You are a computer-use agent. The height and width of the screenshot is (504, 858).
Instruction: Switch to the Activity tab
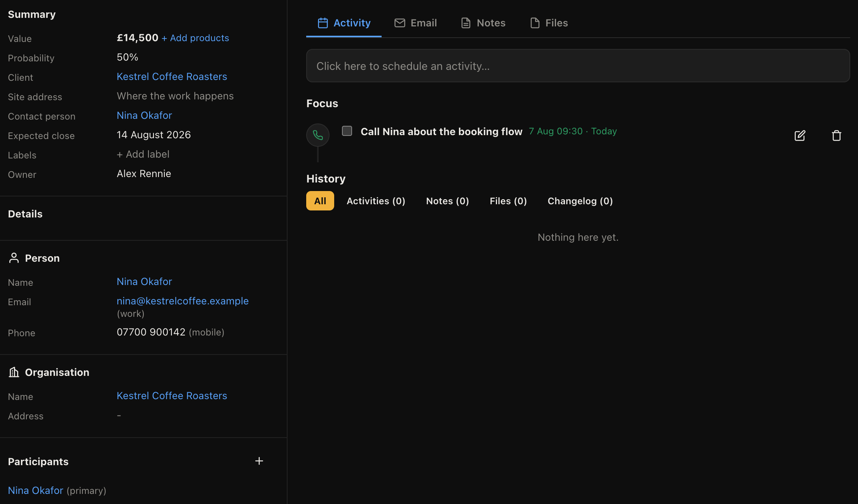(344, 23)
